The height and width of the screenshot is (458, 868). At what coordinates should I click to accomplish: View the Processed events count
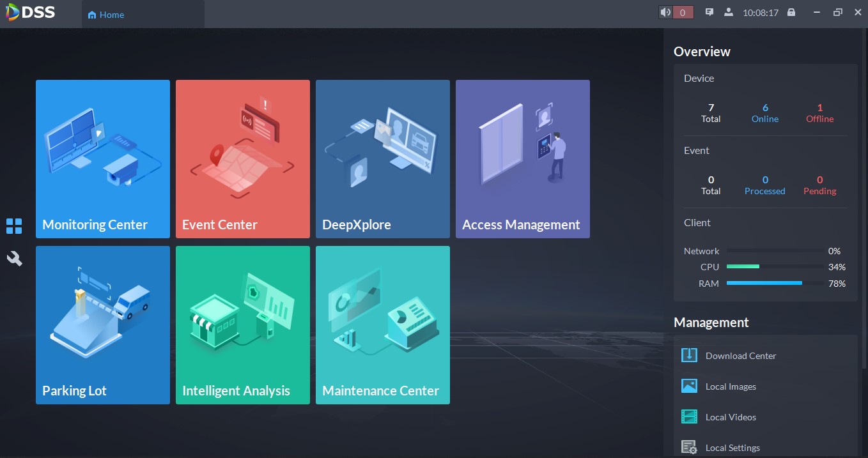[765, 185]
